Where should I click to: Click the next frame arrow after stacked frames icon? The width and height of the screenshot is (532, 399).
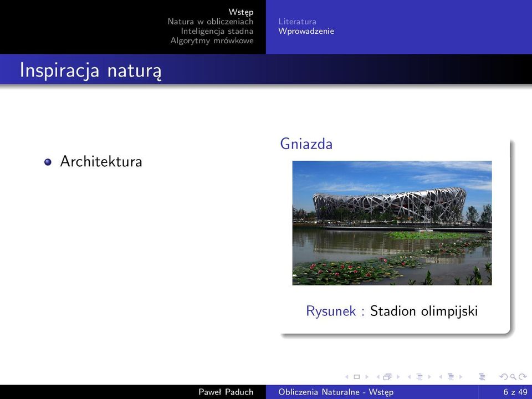click(x=398, y=377)
